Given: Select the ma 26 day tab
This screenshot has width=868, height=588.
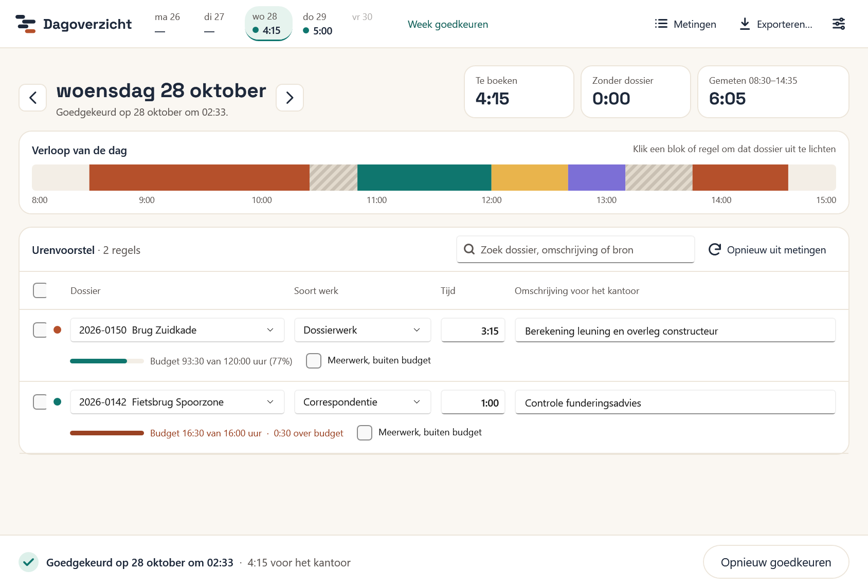Looking at the screenshot, I should click(167, 24).
